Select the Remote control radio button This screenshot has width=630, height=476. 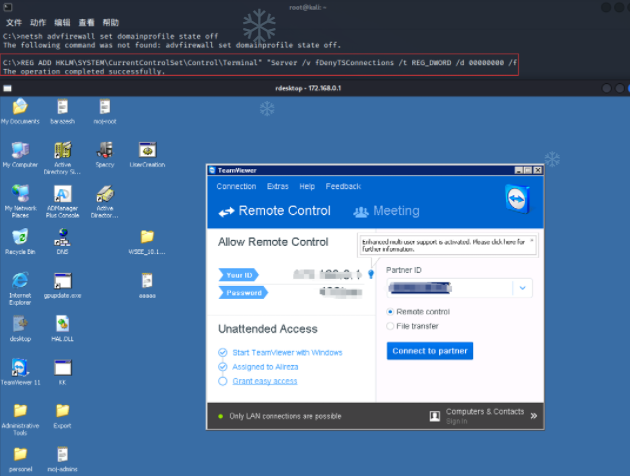(x=390, y=312)
